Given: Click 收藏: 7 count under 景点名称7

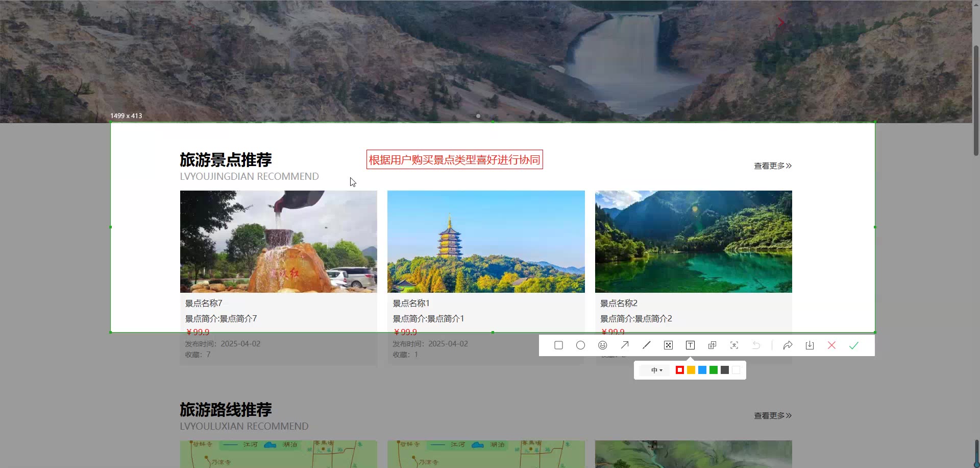Looking at the screenshot, I should [x=198, y=355].
